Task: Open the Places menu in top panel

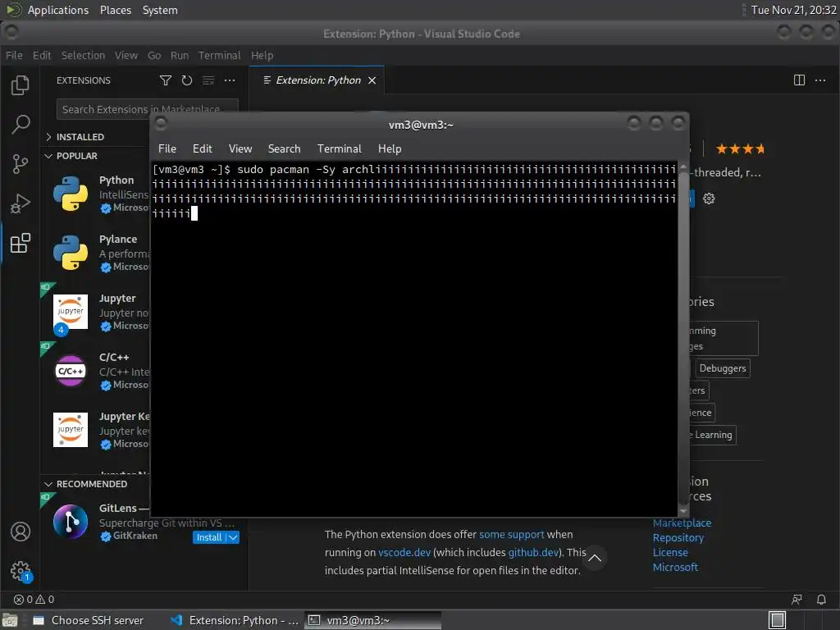Action: 115,10
